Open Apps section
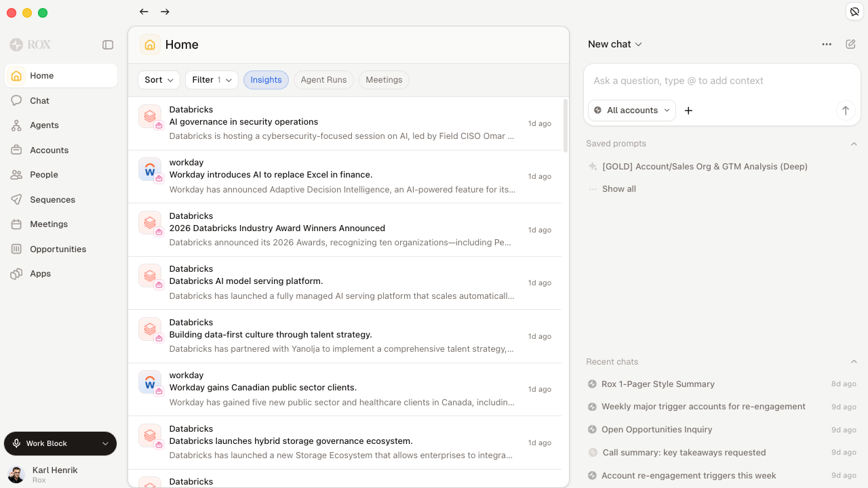868x488 pixels. (x=61, y=274)
